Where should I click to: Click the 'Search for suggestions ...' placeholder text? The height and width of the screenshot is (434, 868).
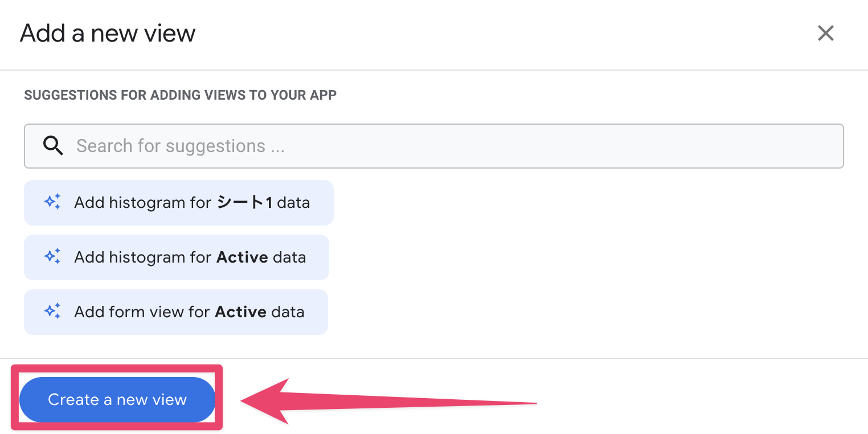tap(180, 146)
